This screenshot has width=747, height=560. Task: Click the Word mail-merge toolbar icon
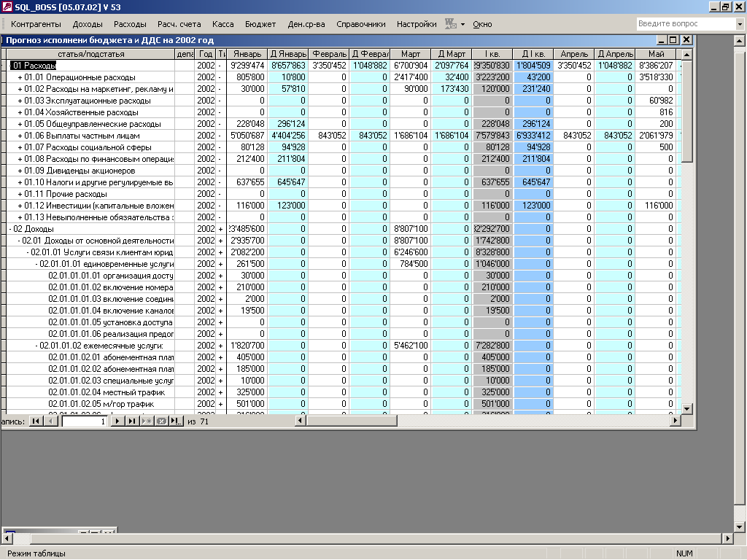click(x=451, y=24)
